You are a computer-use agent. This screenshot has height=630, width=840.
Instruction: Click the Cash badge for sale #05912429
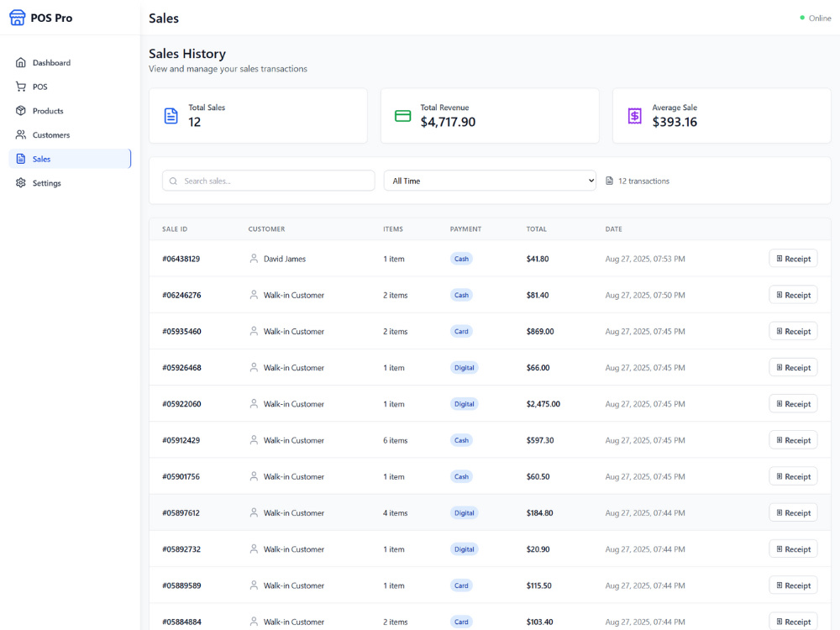[461, 440]
